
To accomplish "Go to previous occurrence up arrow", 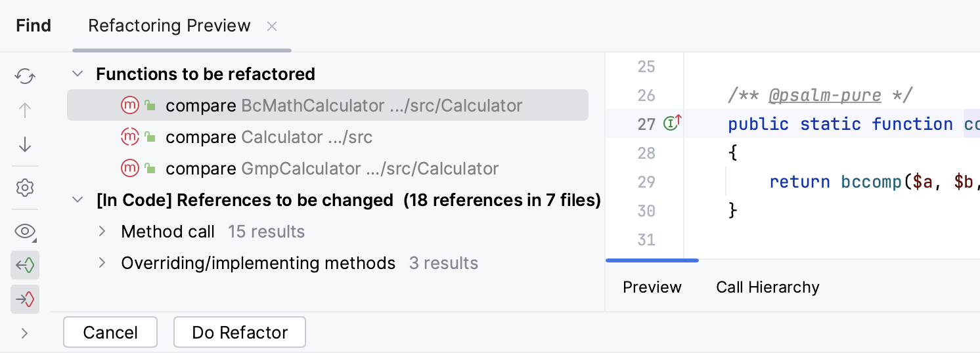I will tap(25, 110).
